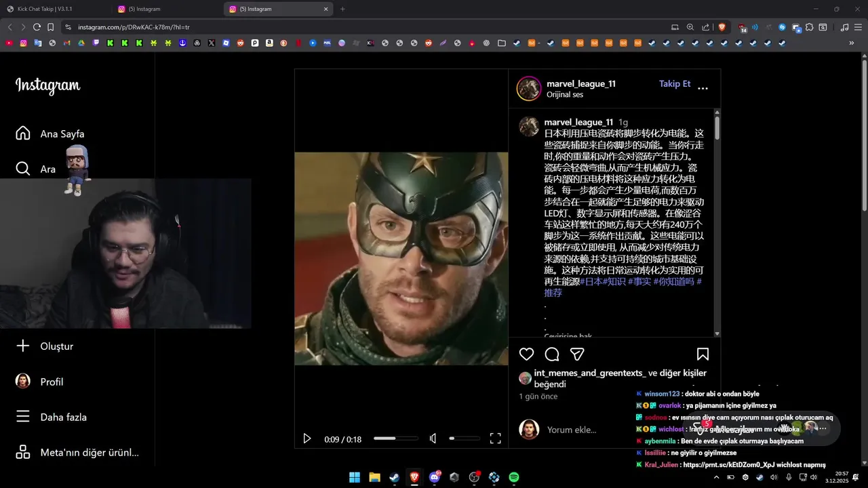Click the Oluştur create plus icon
Image resolution: width=868 pixels, height=488 pixels.
[23, 346]
